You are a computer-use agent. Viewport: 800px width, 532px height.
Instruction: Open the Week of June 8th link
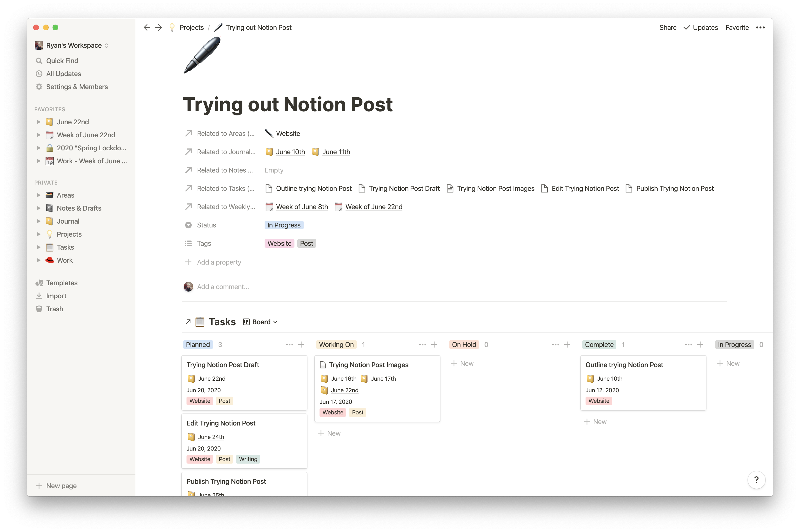302,207
